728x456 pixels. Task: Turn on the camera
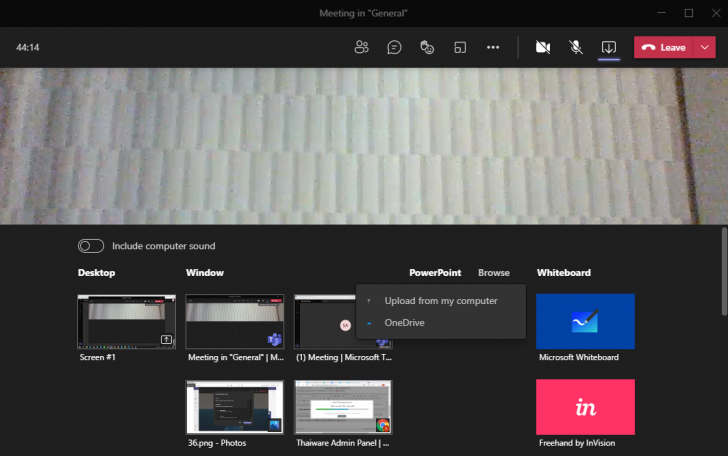(543, 47)
